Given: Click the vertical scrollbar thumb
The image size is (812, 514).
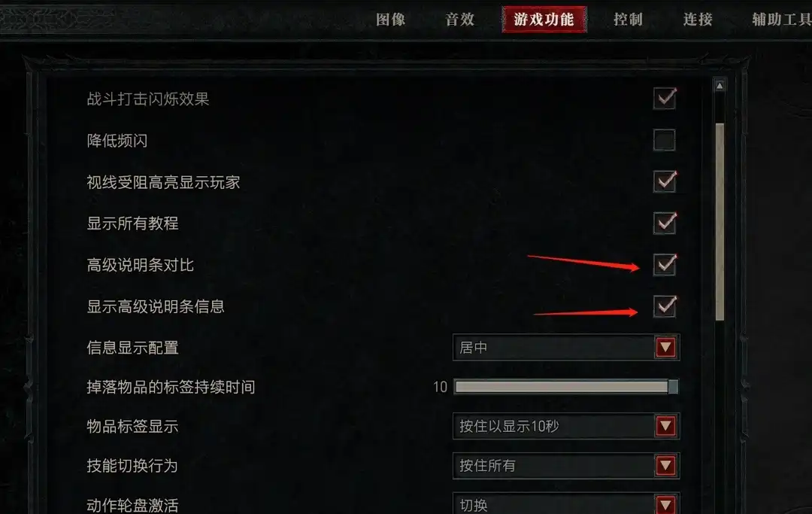Looking at the screenshot, I should (x=720, y=222).
